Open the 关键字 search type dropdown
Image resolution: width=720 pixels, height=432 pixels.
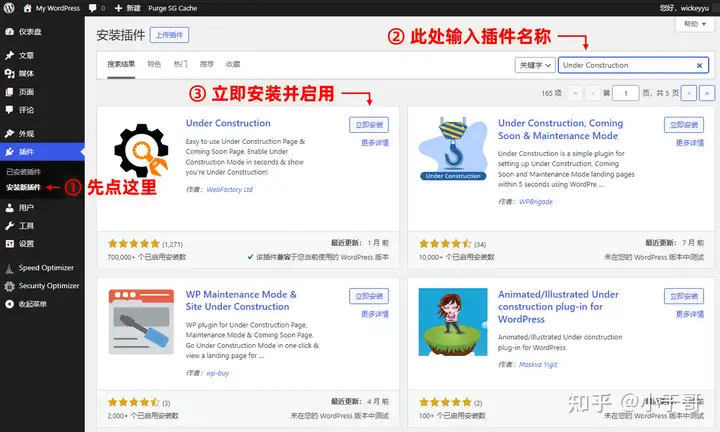point(535,65)
